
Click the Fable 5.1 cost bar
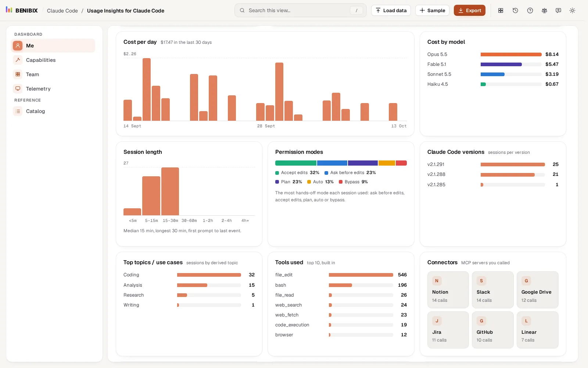click(501, 64)
